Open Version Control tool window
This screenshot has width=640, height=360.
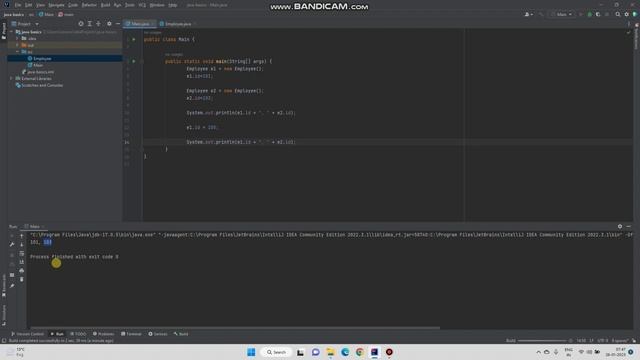[x=27, y=334]
